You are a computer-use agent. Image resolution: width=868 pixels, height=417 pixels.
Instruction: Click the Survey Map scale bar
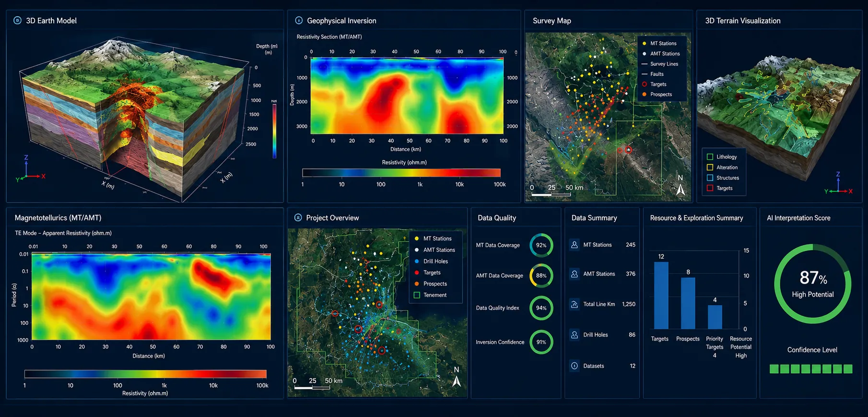(551, 195)
